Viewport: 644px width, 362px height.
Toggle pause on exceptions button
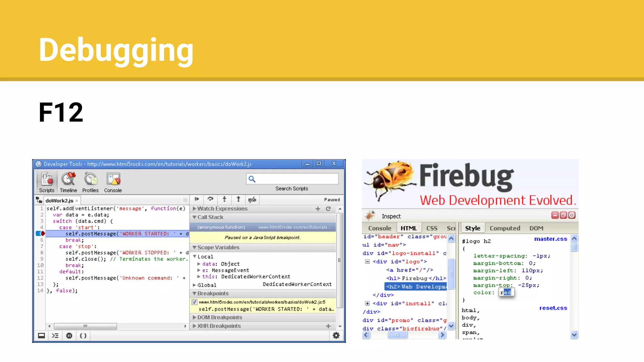coord(69,336)
